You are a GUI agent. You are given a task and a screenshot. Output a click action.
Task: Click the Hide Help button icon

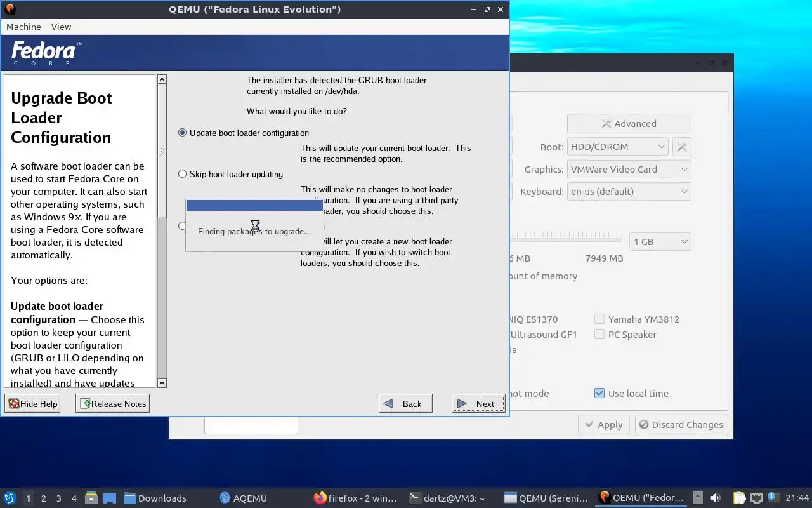coord(14,404)
